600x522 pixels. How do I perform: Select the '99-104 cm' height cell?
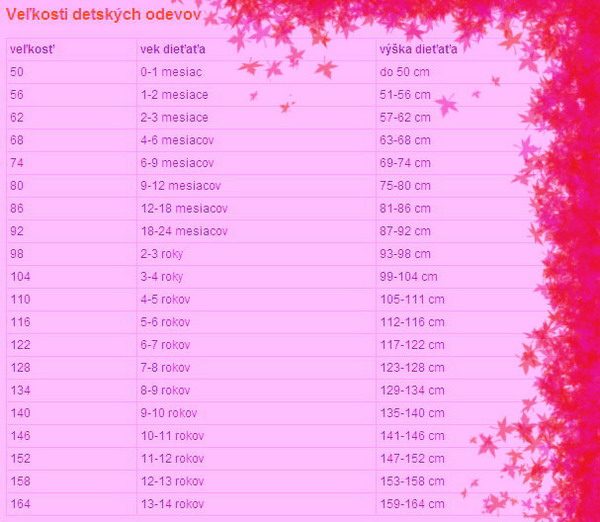(x=409, y=276)
